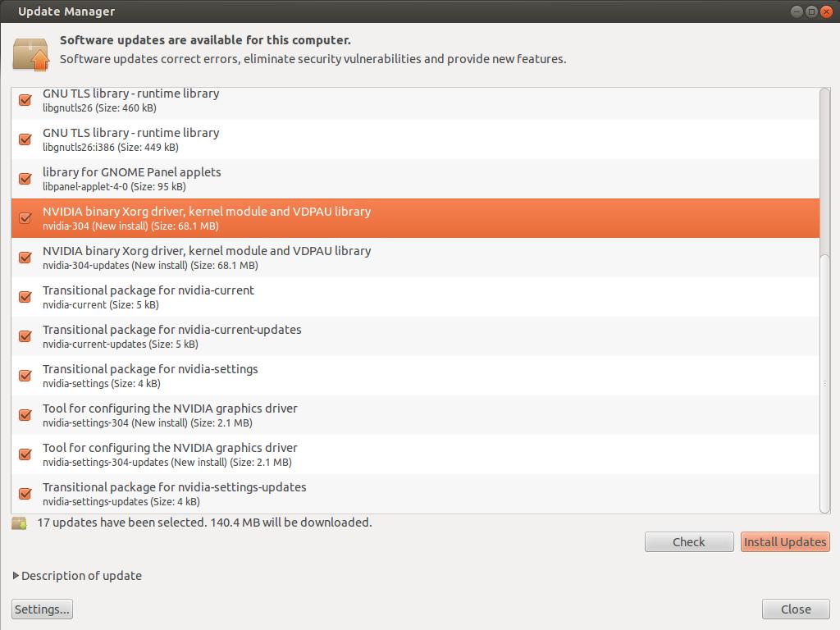The height and width of the screenshot is (630, 840).
Task: Toggle the nvidia-current transitional package checkbox
Action: [x=25, y=297]
